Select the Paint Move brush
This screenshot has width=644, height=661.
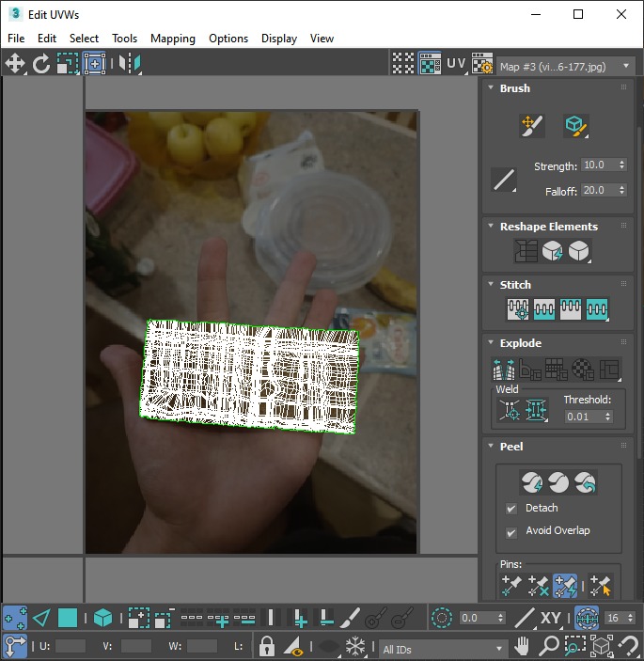point(532,126)
